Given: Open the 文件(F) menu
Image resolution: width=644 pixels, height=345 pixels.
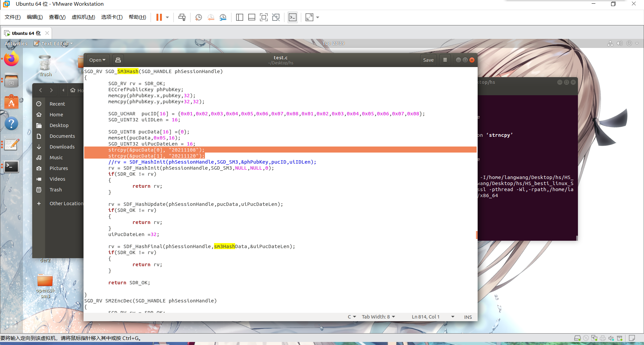Looking at the screenshot, I should [x=13, y=17].
